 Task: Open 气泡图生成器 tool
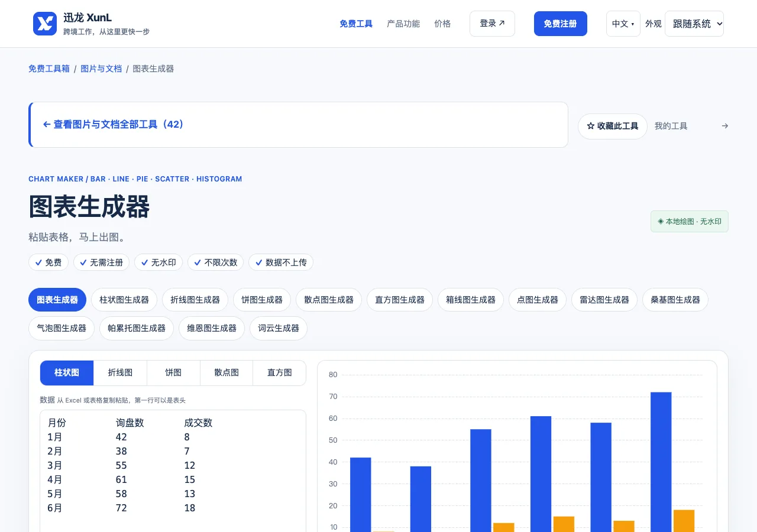[x=62, y=328]
